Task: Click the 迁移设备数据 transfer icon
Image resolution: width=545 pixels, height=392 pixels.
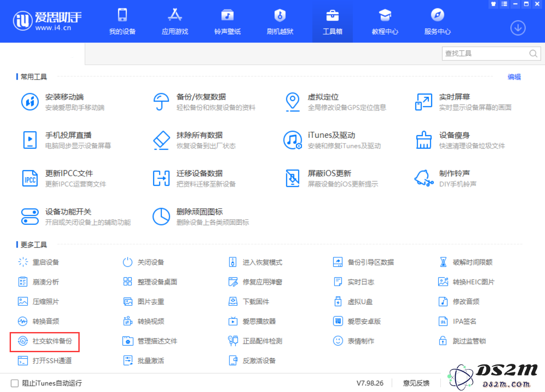Action: pos(162,178)
